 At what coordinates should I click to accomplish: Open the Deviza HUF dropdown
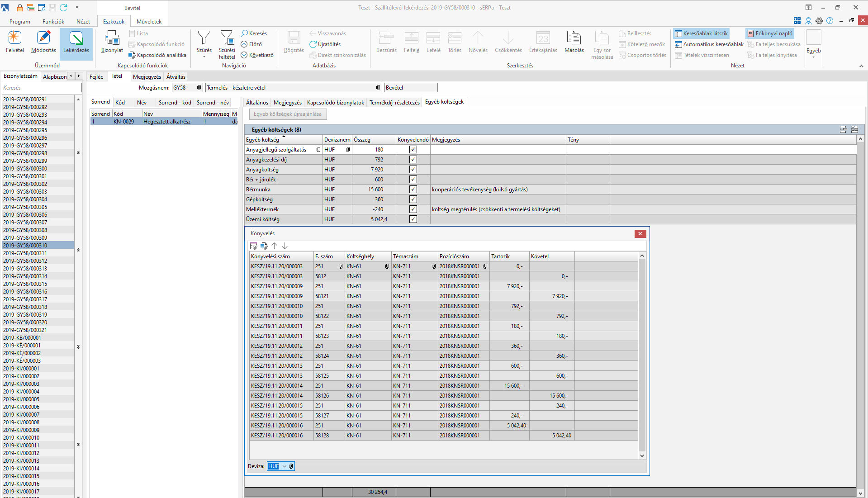(x=284, y=466)
